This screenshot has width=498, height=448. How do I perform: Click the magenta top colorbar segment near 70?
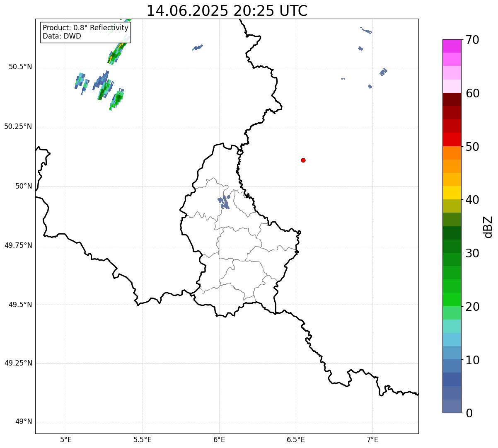(x=452, y=46)
